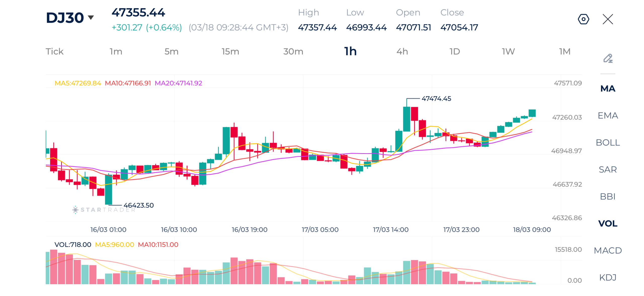Toggle the MA indicator overlay
The width and height of the screenshot is (644, 296).
coord(608,89)
